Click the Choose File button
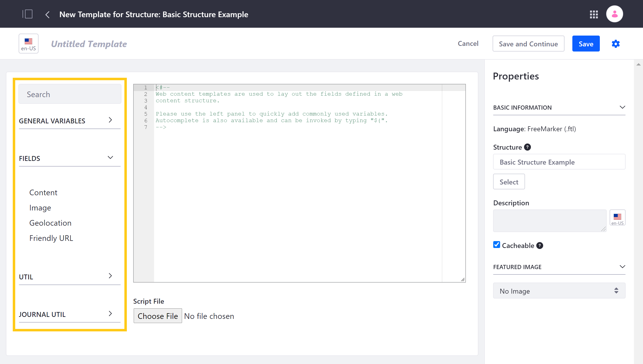The image size is (643, 364). [158, 316]
